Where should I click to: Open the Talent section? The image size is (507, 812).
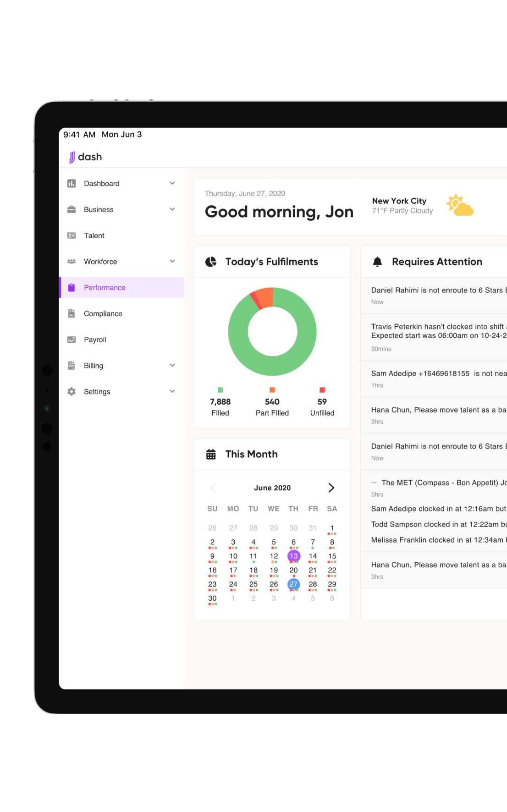click(x=121, y=236)
